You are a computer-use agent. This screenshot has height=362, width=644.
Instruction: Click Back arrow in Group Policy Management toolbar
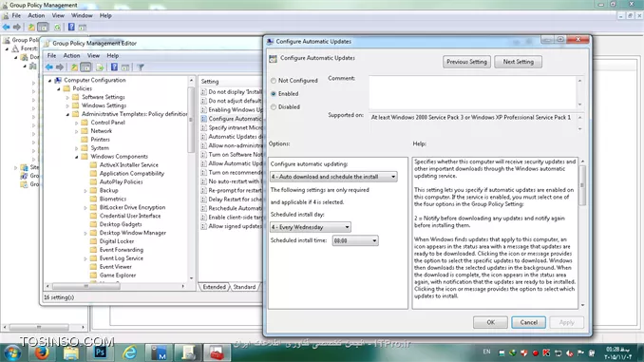tap(6, 28)
